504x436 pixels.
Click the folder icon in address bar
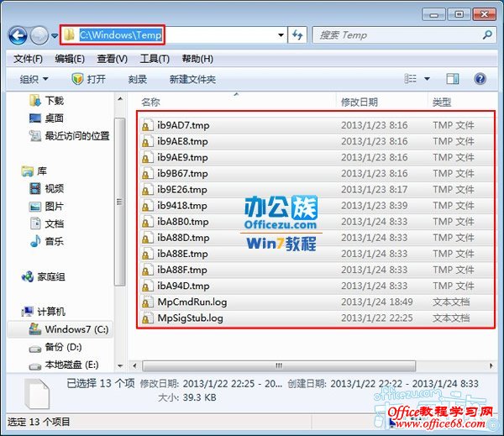point(70,34)
